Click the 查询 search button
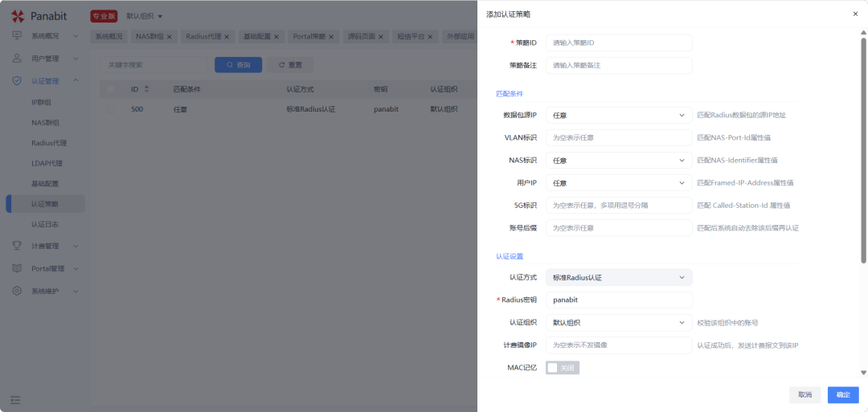Screen dimensions: 868x412 239,65
